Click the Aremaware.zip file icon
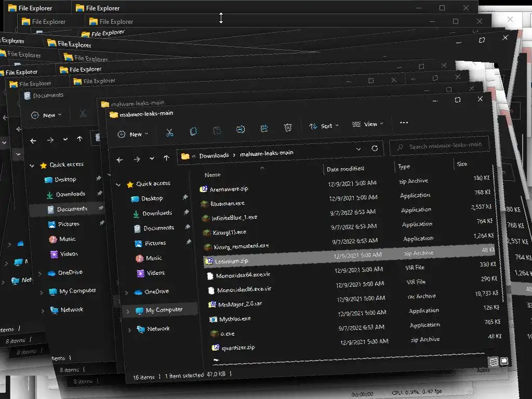 tap(204, 189)
